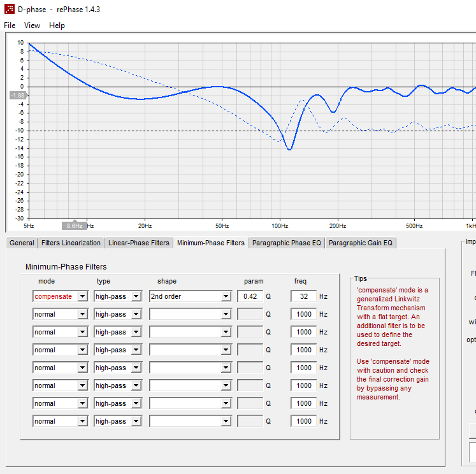
Task: Open fourth row empty shape dropdown
Action: pos(191,350)
